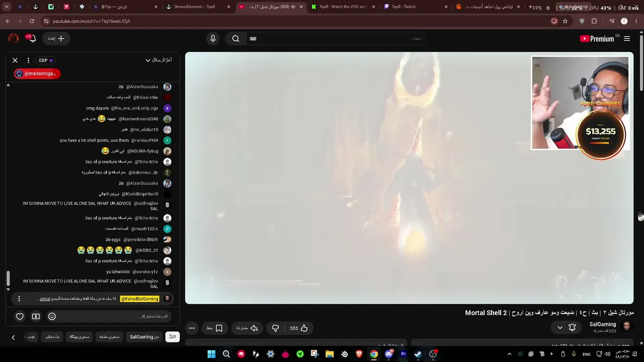Select the live streams filter chip
Viewport: 644px width, 362px height.
pos(52,337)
